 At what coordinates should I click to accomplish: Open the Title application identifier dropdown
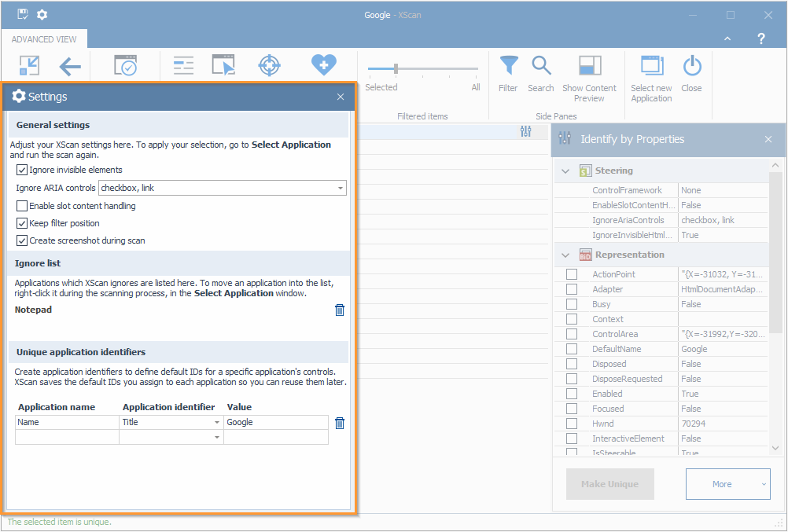click(x=217, y=423)
